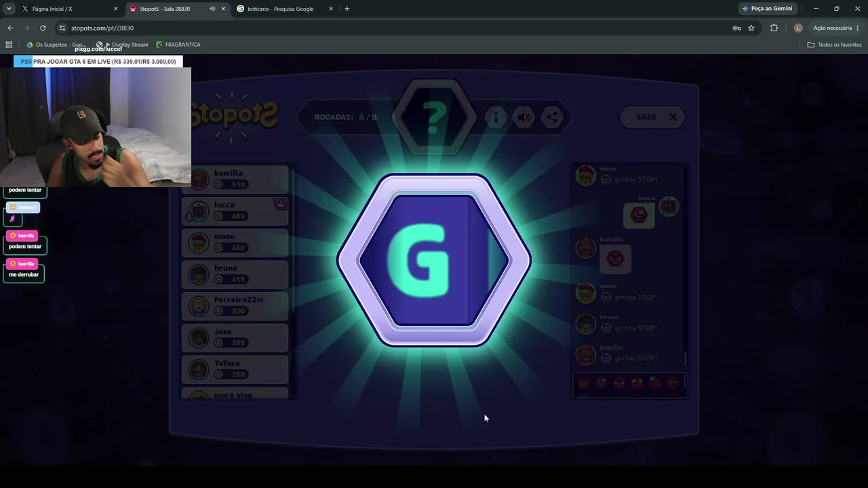Click lucca's red emoji sticker in chat
The image size is (868, 488).
(x=639, y=216)
